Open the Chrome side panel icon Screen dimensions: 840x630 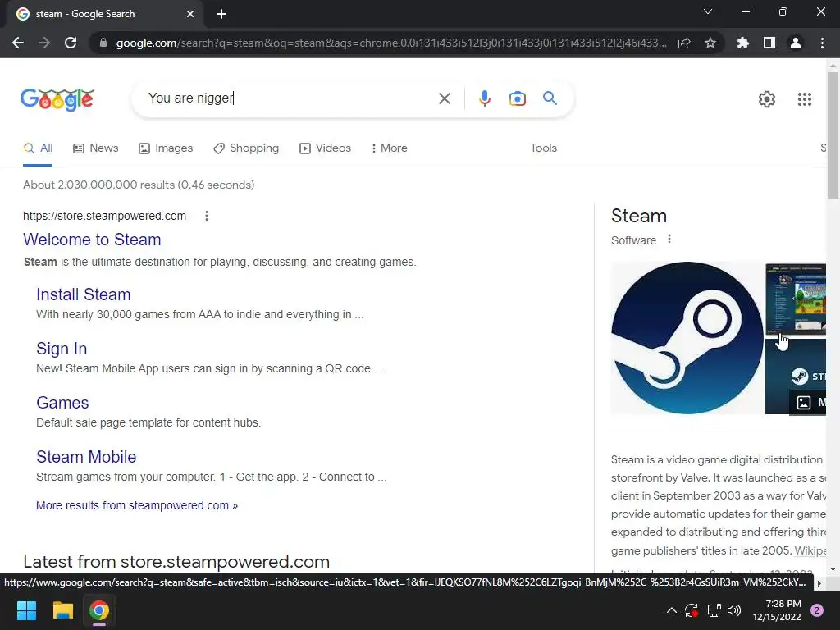click(x=769, y=43)
